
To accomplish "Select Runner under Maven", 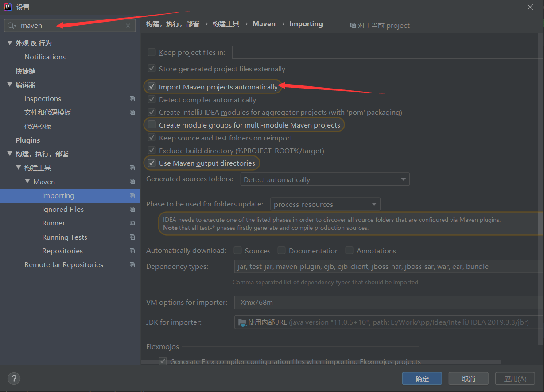I will point(54,223).
